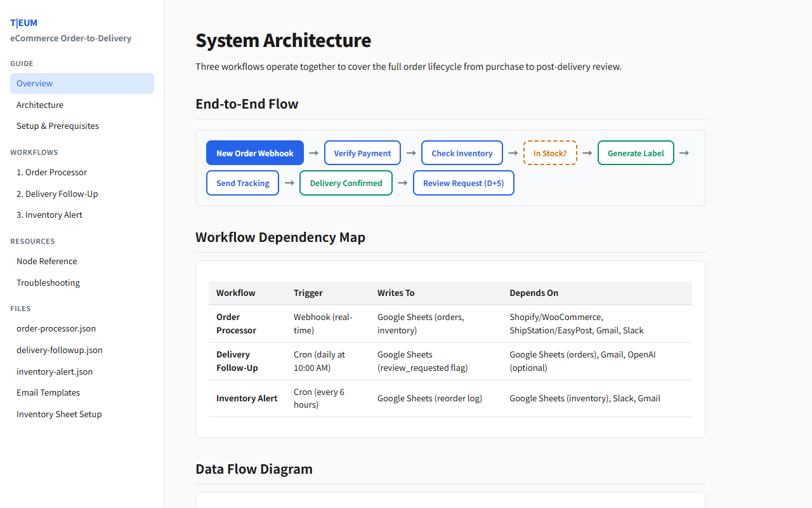Select the Verify Payment flow step
This screenshot has height=508, width=812.
pyautogui.click(x=362, y=153)
